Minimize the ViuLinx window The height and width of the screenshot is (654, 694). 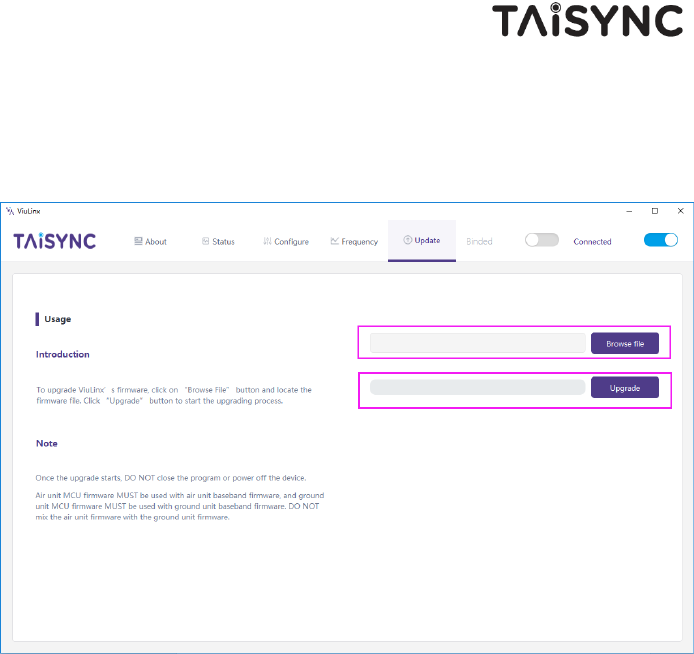click(629, 211)
